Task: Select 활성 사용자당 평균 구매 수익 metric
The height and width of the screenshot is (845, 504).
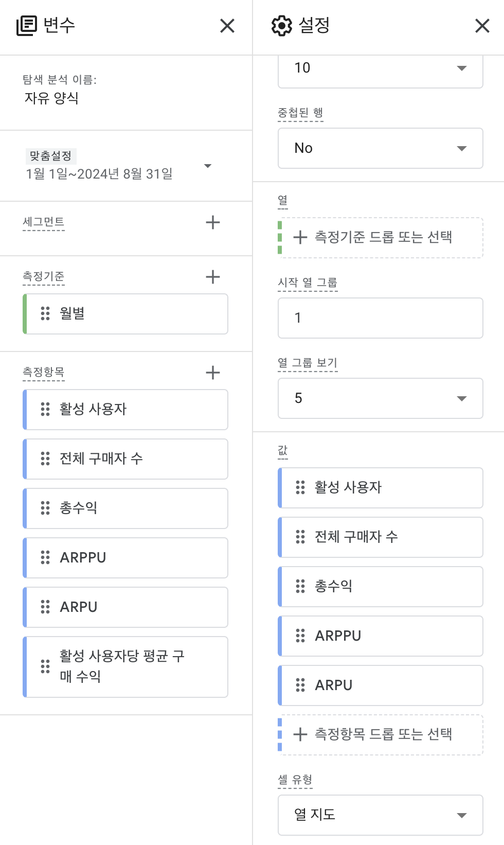Action: (x=125, y=667)
